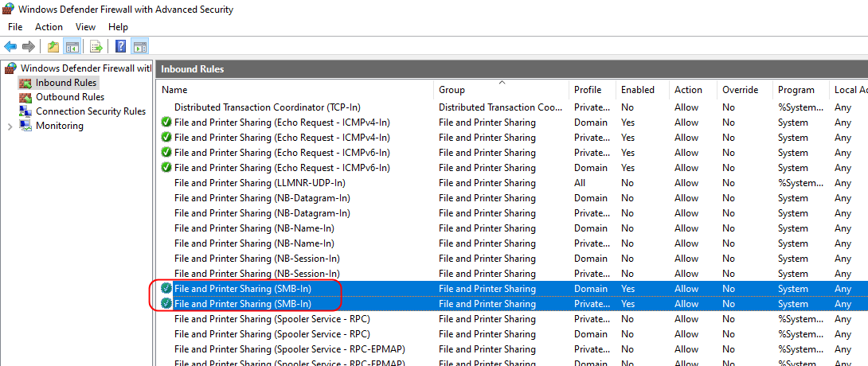The image size is (868, 366).
Task: Click green check icon of Domain SMB-In rule
Action: coord(166,289)
